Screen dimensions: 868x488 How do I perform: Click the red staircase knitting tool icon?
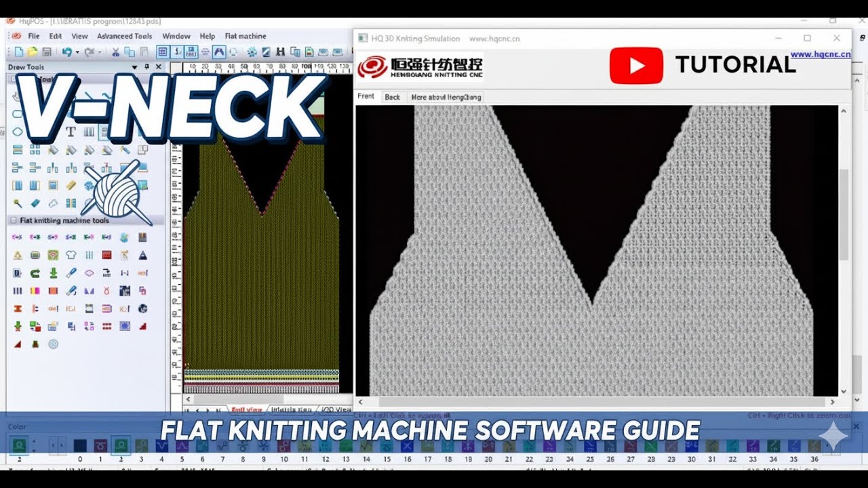[142, 327]
